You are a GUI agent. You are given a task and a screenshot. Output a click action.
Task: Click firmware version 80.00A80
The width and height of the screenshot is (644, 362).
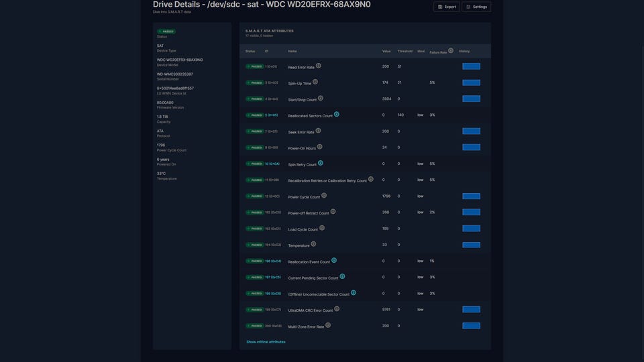coord(165,103)
